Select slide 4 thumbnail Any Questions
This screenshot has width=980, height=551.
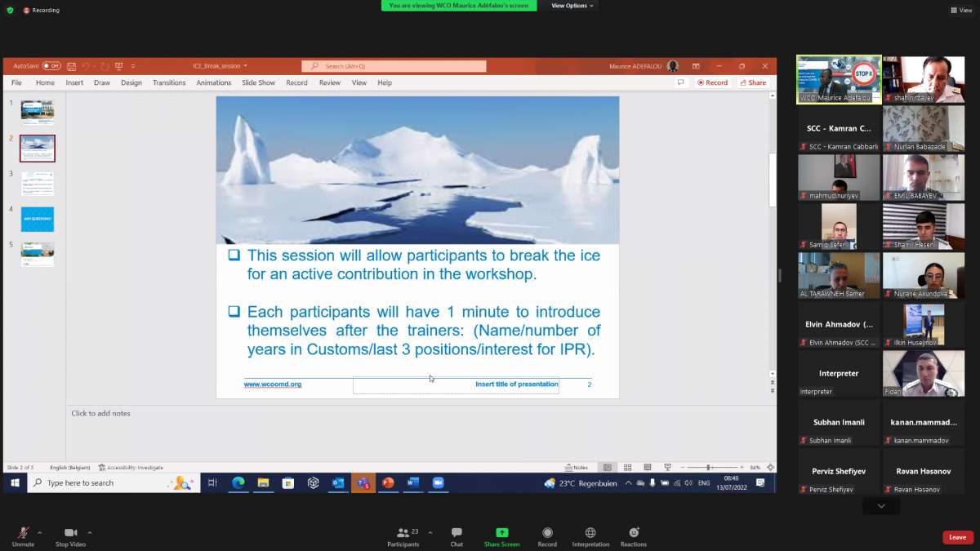[x=38, y=220]
